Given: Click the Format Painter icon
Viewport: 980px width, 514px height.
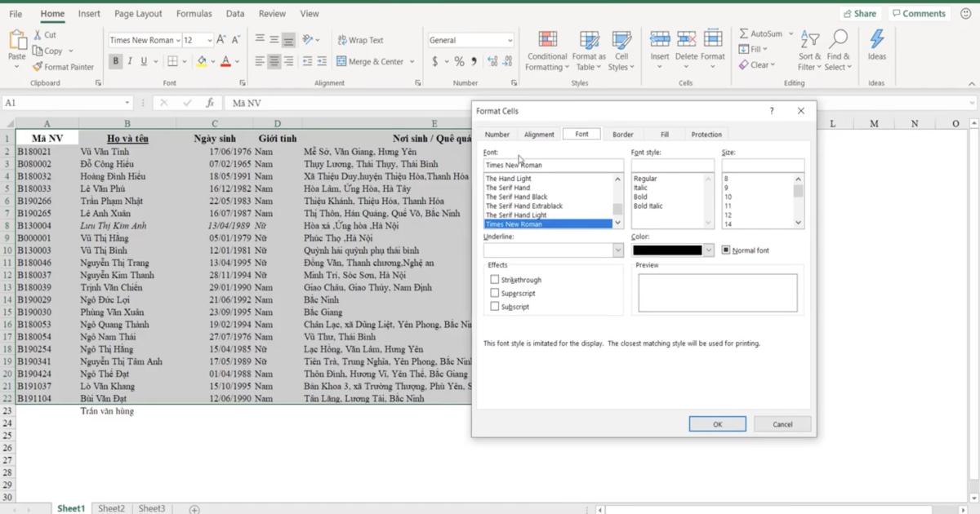Looking at the screenshot, I should [x=38, y=67].
